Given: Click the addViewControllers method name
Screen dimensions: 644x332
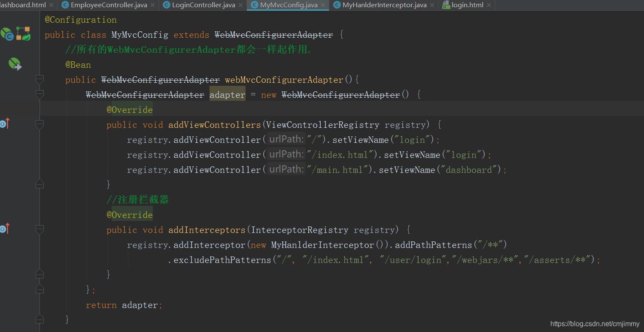Looking at the screenshot, I should pos(215,125).
